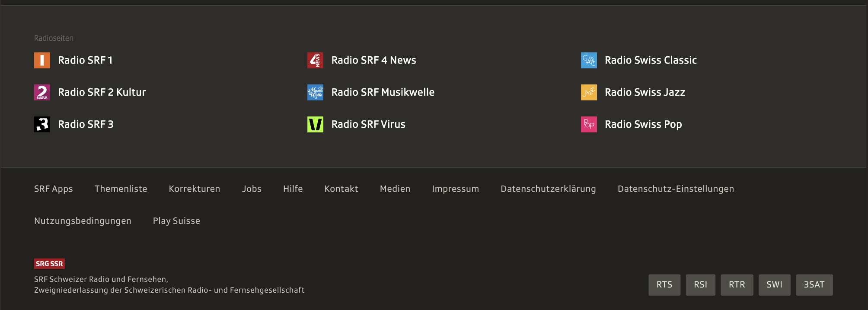Open the Themenliste footer link
The height and width of the screenshot is (310, 868).
coord(121,189)
